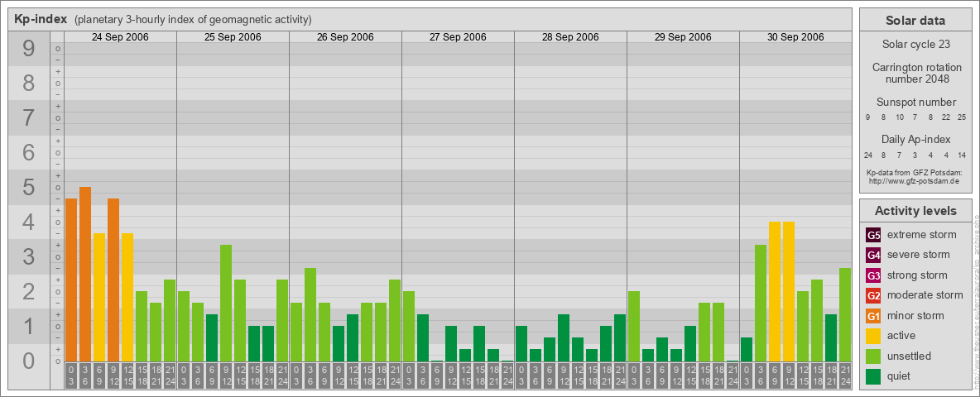The height and width of the screenshot is (397, 980).
Task: Click the Solar data panel heading
Action: pyautogui.click(x=915, y=21)
